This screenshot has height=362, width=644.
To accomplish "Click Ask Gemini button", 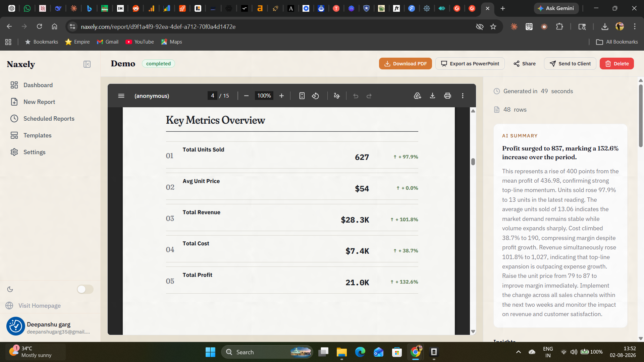I will pyautogui.click(x=556, y=8).
